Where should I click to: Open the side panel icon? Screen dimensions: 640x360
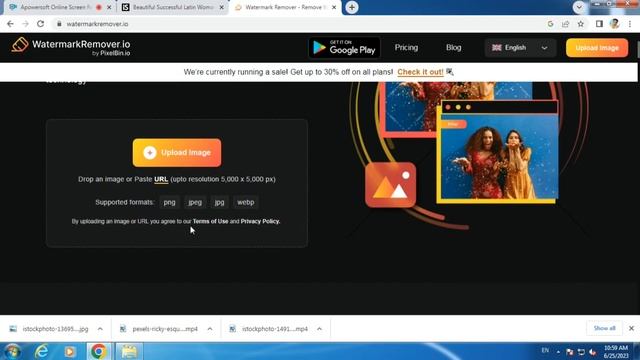pos(599,24)
